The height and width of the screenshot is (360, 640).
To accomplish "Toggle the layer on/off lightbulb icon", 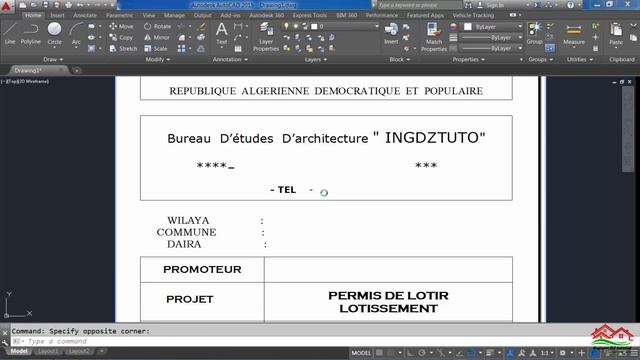I will pos(286,26).
